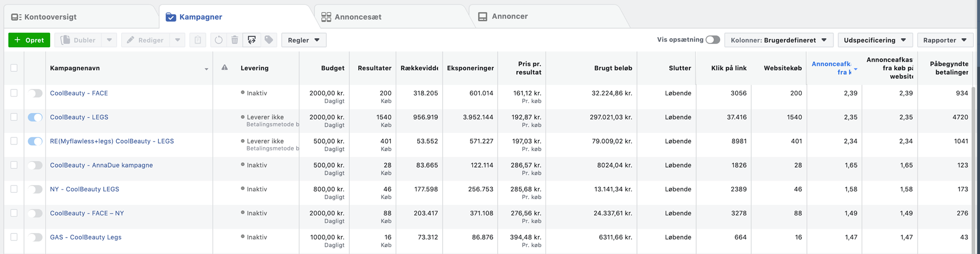This screenshot has width=980, height=254.
Task: Expand the Kolonner: Brugerdefineret dropdown
Action: (x=779, y=40)
